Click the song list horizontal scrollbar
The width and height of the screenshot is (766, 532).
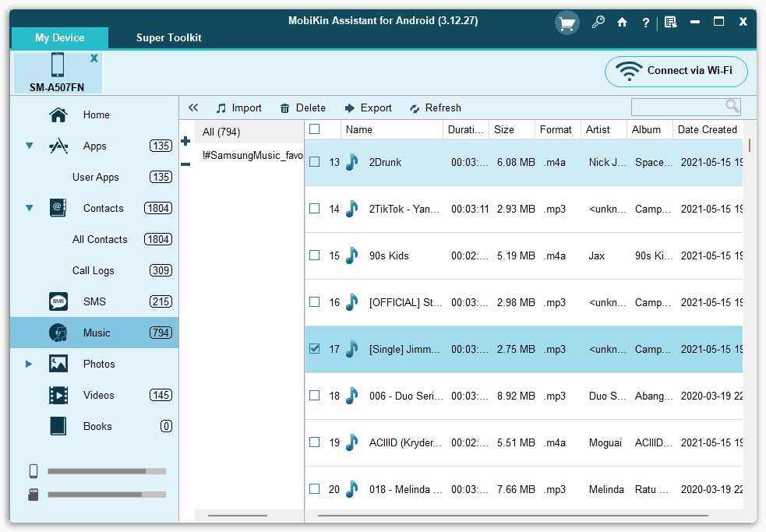(x=513, y=516)
